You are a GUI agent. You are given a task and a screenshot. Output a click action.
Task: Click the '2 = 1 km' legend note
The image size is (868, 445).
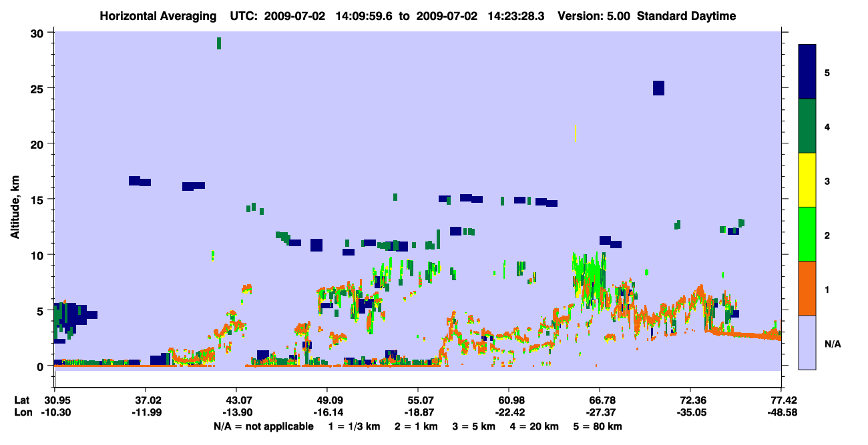pyautogui.click(x=416, y=426)
